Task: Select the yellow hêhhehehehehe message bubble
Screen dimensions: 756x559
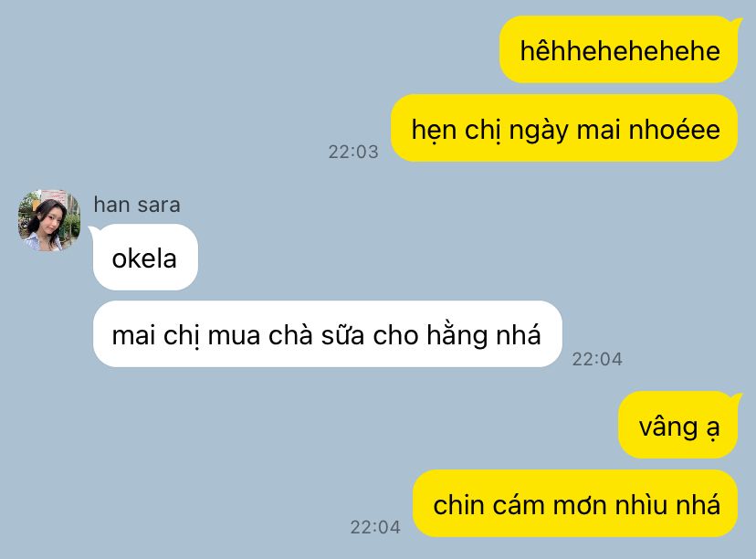Action: pos(619,49)
